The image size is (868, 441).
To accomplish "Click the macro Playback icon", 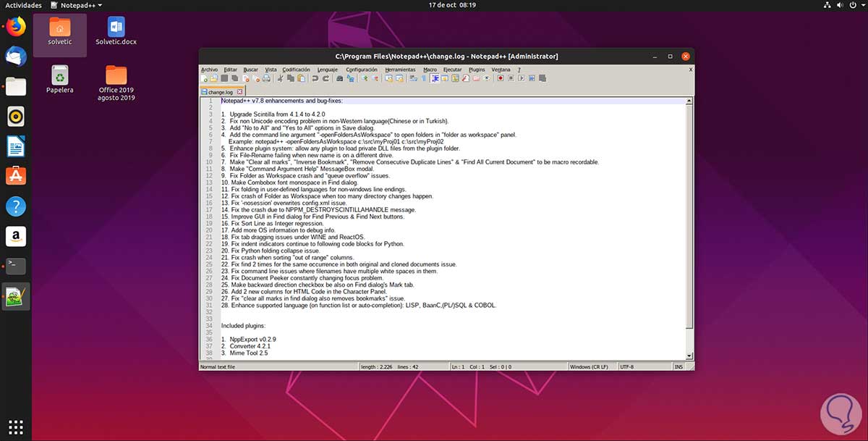I will point(521,78).
